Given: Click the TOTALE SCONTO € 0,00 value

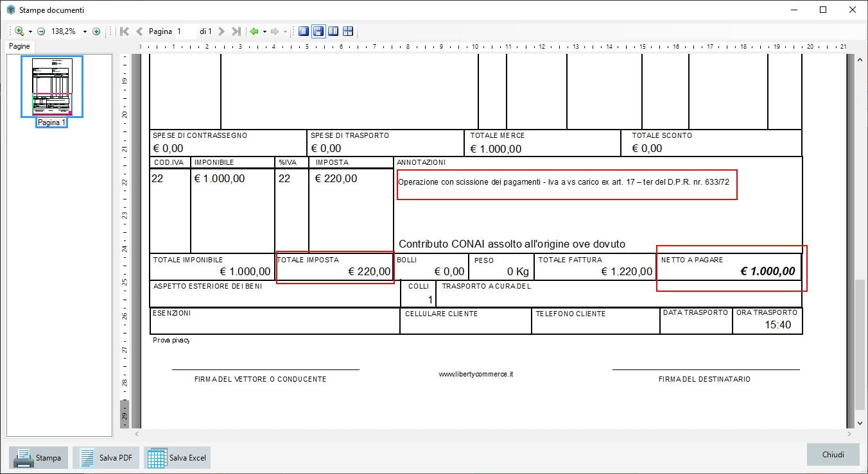Looking at the screenshot, I should [x=647, y=148].
